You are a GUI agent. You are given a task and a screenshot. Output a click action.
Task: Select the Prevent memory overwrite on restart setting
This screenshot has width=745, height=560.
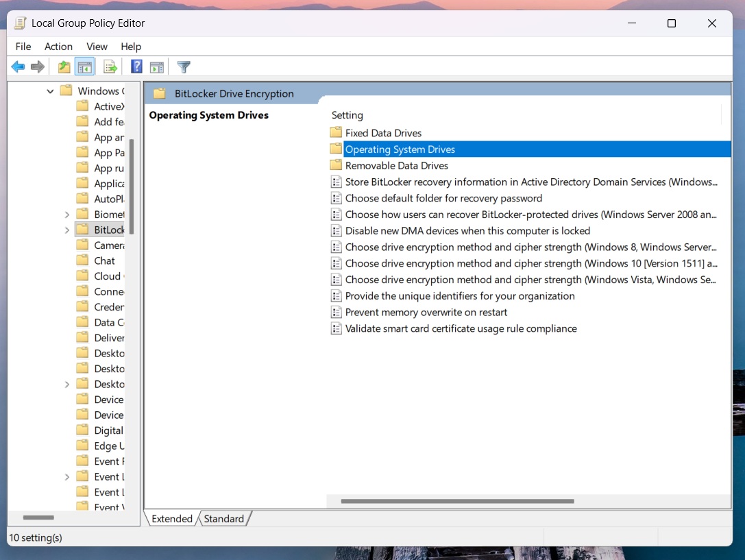point(420,312)
